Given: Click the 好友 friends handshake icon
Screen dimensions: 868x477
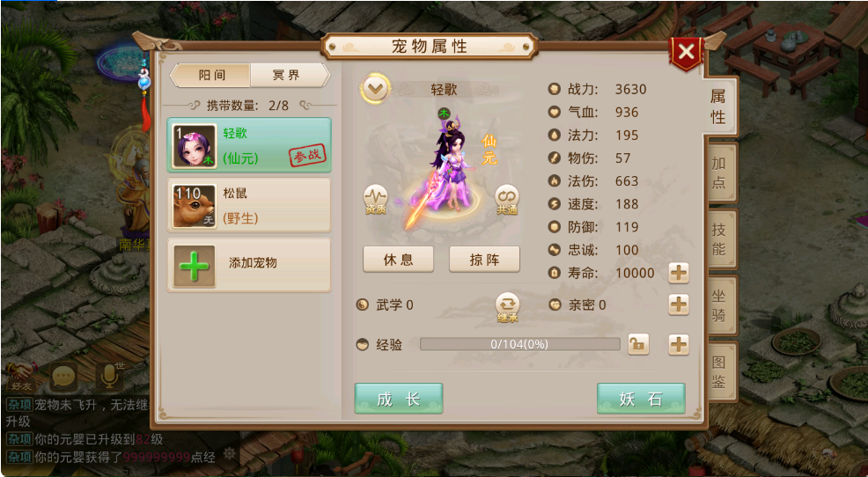Looking at the screenshot, I should (20, 377).
